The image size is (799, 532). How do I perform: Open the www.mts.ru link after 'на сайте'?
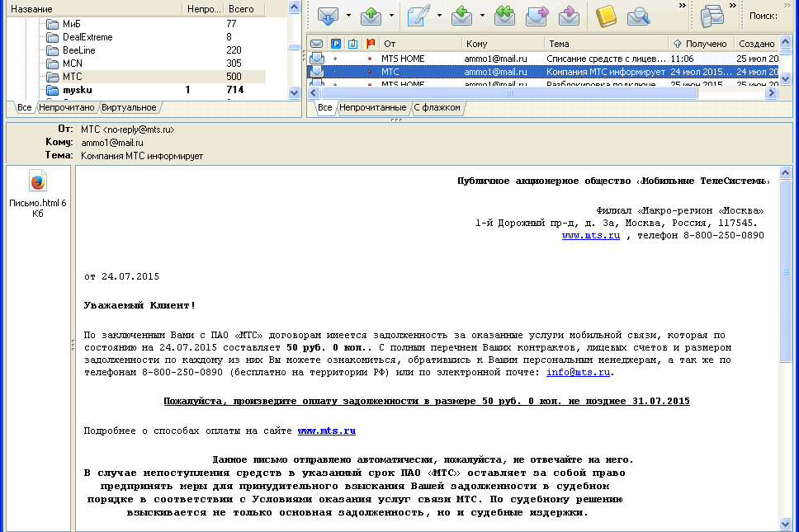(x=327, y=431)
